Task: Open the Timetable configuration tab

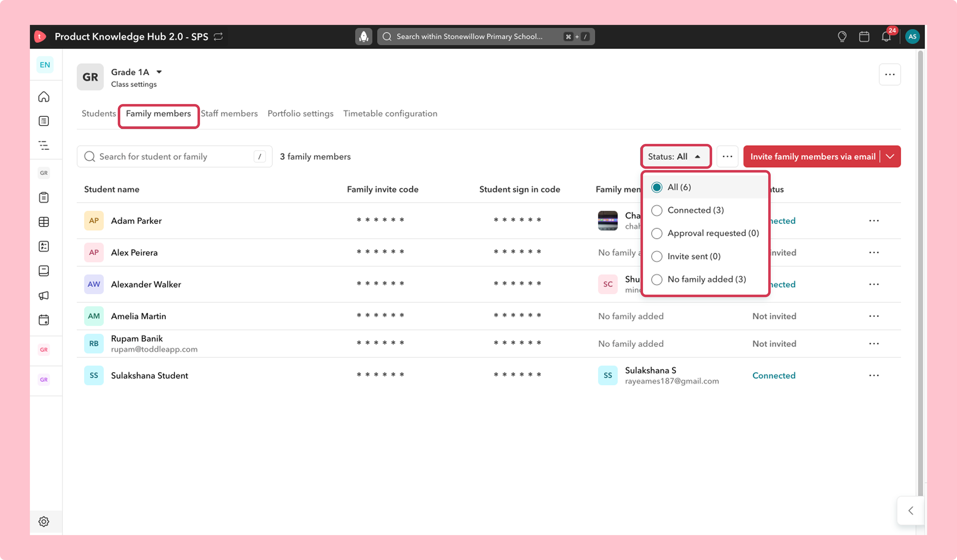Action: (390, 114)
